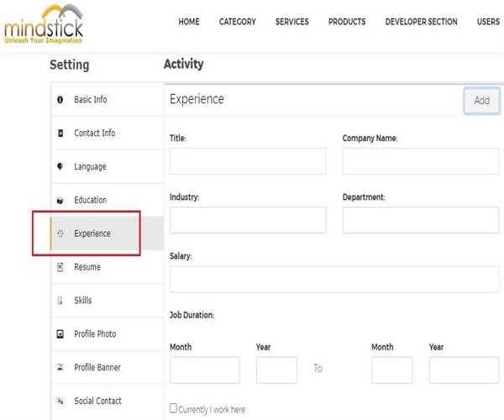Open the start Month field

(204, 370)
